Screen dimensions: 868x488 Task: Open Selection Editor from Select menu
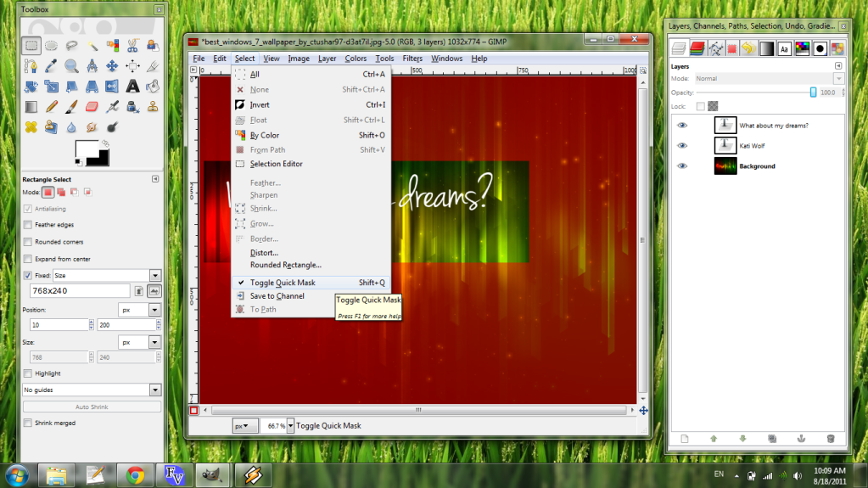pyautogui.click(x=311, y=164)
